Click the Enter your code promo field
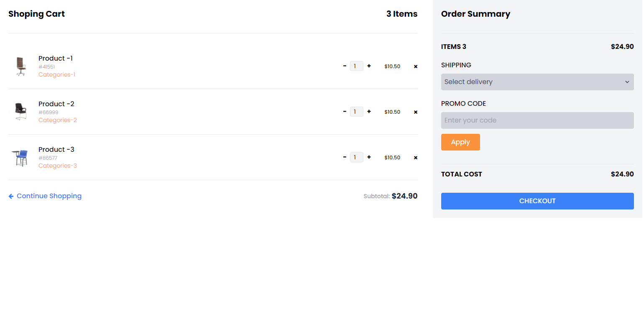Screen dimensions: 644x332 (537, 120)
